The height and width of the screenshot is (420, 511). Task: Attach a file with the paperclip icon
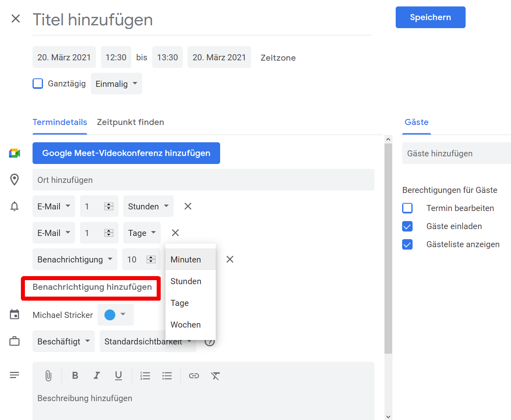coord(48,376)
